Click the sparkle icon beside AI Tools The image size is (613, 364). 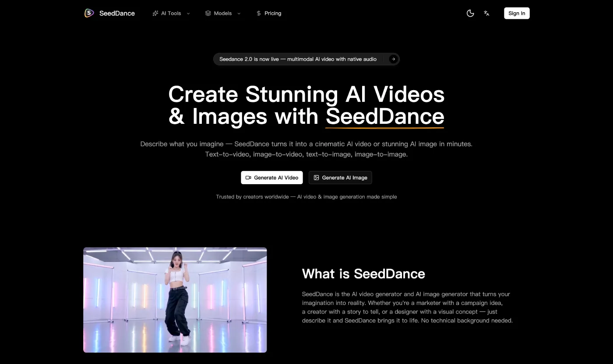[155, 13]
